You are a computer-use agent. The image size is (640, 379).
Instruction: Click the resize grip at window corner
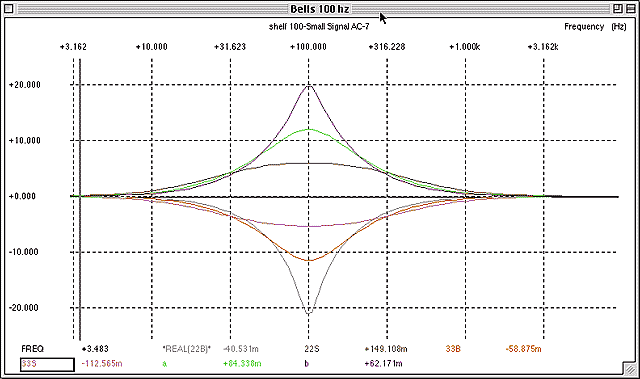pos(630,369)
